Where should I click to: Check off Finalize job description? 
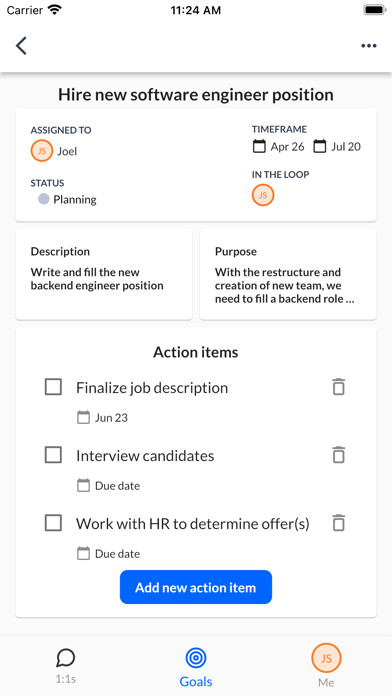pyautogui.click(x=53, y=387)
